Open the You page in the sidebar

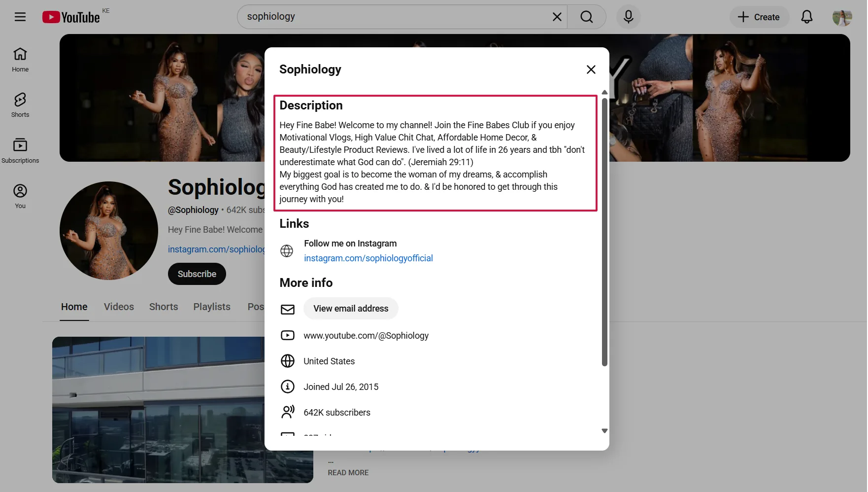click(x=20, y=196)
